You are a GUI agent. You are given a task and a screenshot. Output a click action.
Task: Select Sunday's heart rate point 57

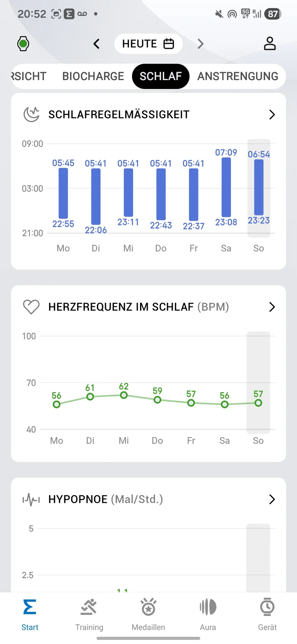(258, 403)
